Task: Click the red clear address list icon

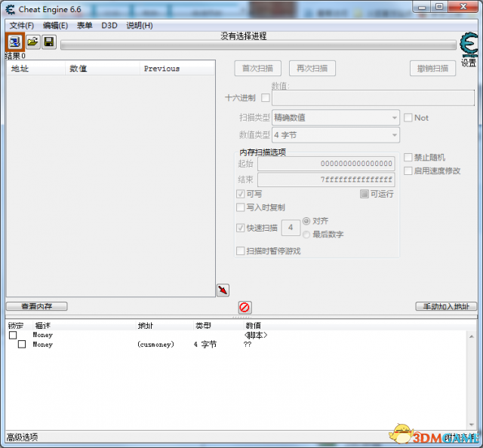Action: pos(245,307)
